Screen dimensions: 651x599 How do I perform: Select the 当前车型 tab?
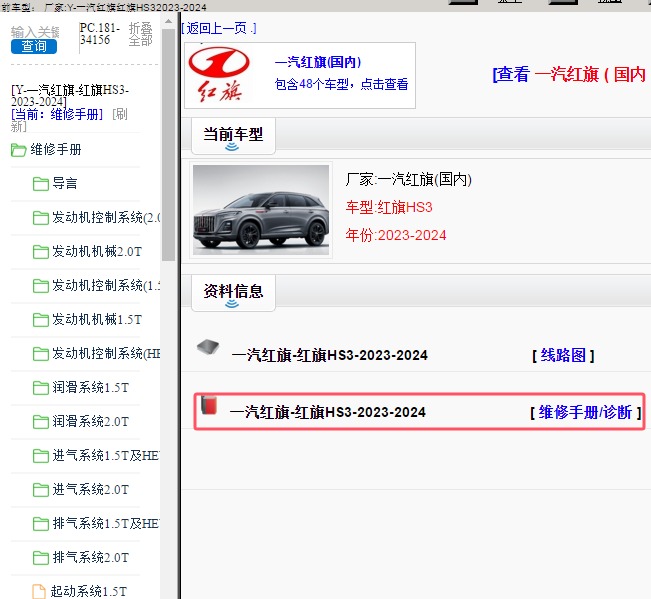point(233,135)
